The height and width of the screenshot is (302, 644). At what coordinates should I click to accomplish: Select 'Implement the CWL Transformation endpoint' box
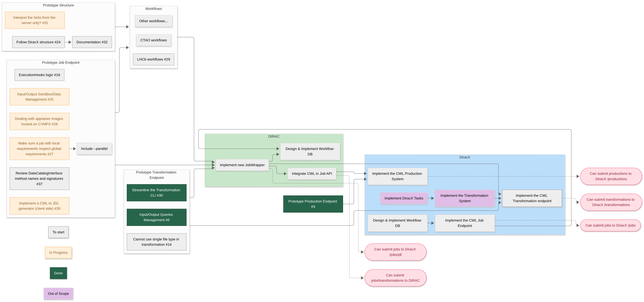(x=531, y=198)
